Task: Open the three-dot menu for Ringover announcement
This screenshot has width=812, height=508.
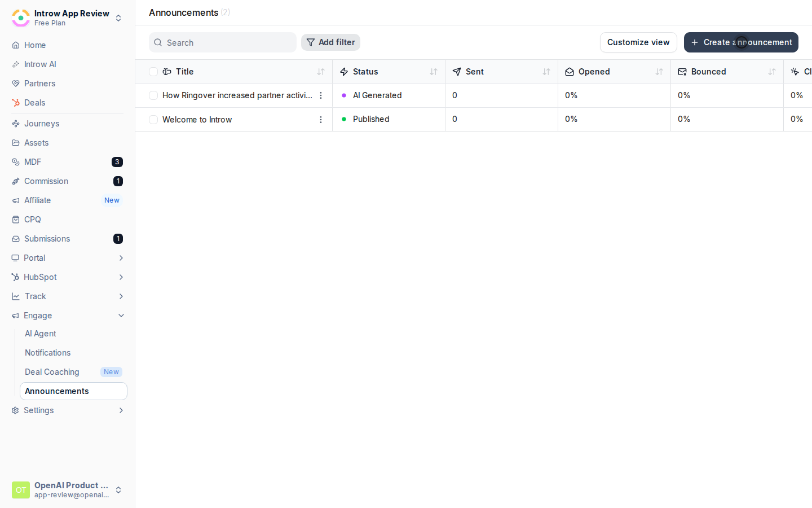Action: coord(321,95)
